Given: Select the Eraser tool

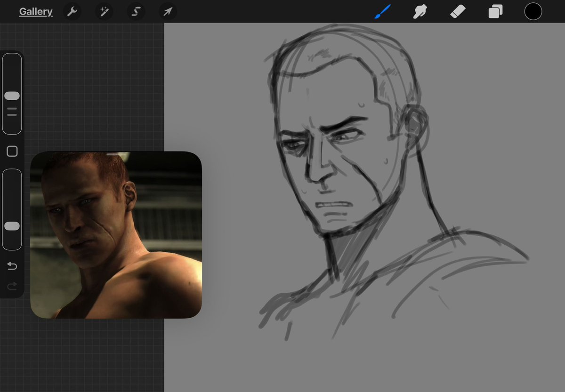Looking at the screenshot, I should pyautogui.click(x=457, y=11).
